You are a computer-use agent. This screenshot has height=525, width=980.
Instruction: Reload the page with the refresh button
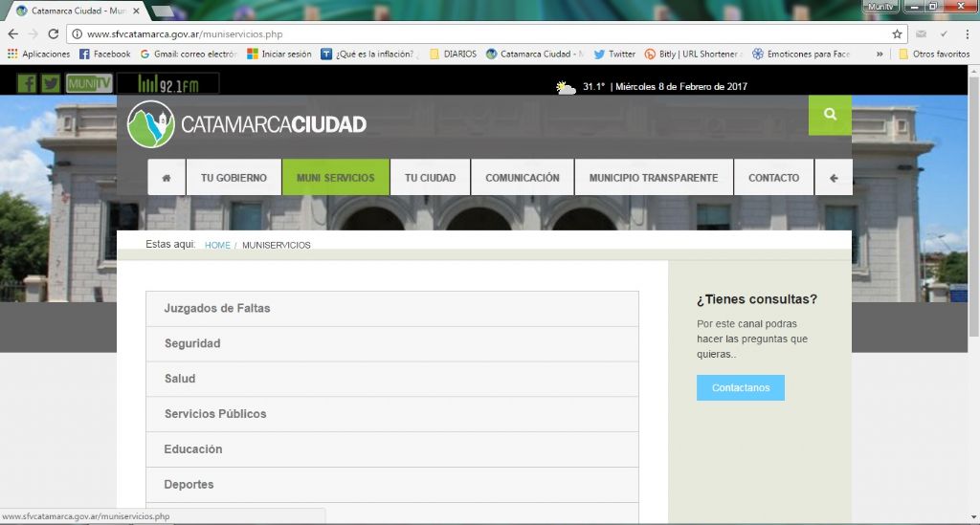[54, 33]
